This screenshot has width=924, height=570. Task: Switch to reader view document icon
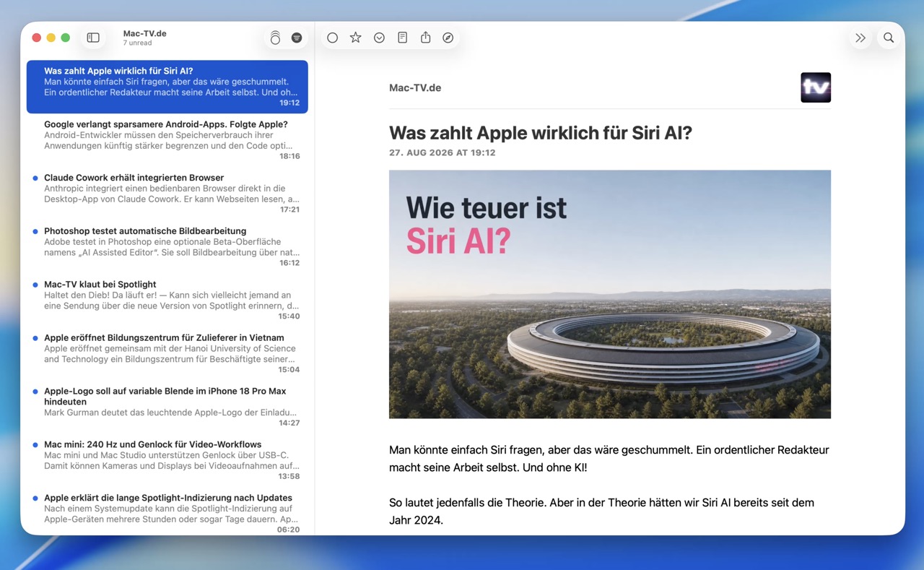click(403, 38)
